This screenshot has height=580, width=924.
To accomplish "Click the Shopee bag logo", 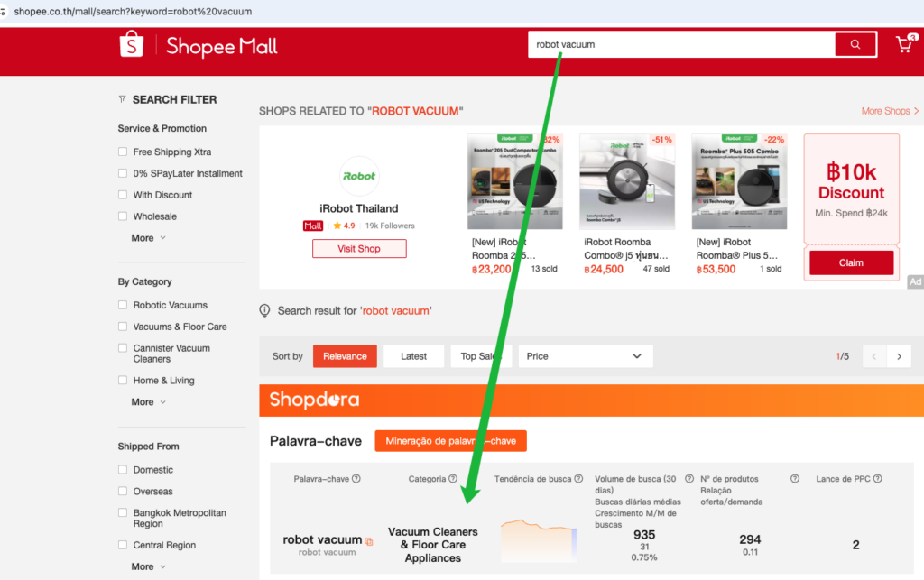I will pyautogui.click(x=132, y=44).
